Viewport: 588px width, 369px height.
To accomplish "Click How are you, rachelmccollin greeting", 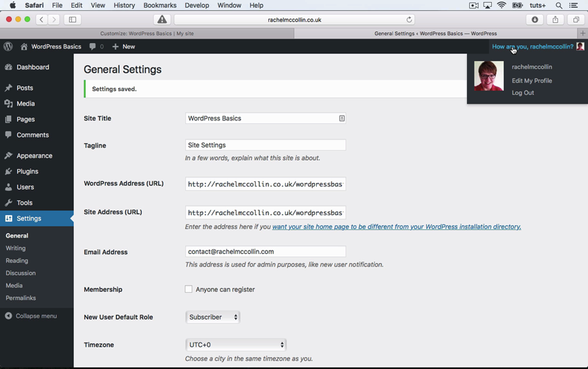I will pos(533,46).
